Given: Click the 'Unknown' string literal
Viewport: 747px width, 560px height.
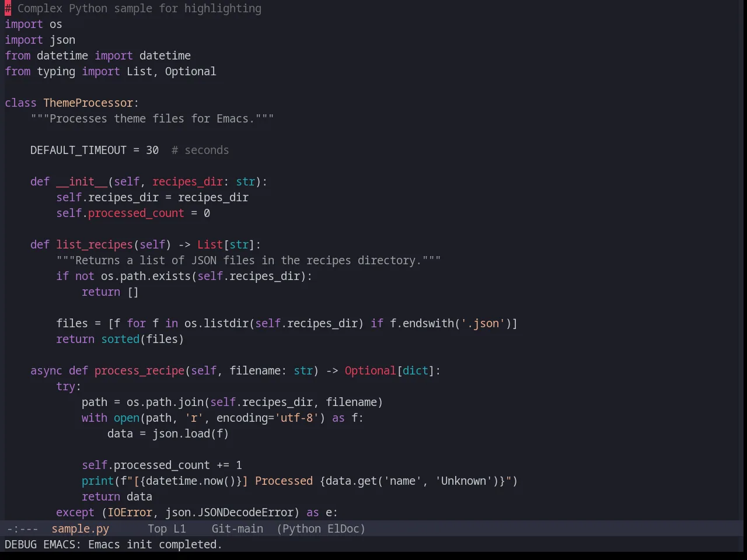Looking at the screenshot, I should (x=463, y=481).
